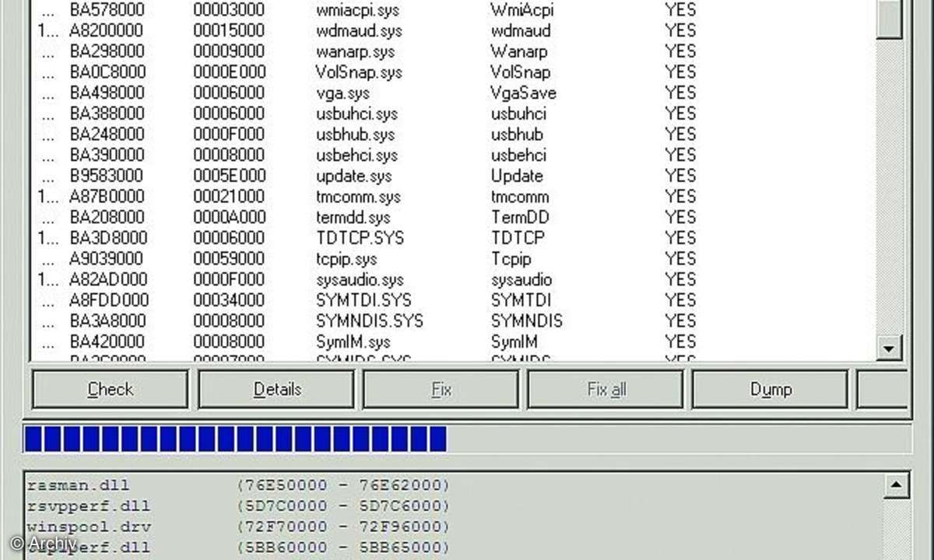
Task: Click the Tcpip service name
Action: pos(511,259)
